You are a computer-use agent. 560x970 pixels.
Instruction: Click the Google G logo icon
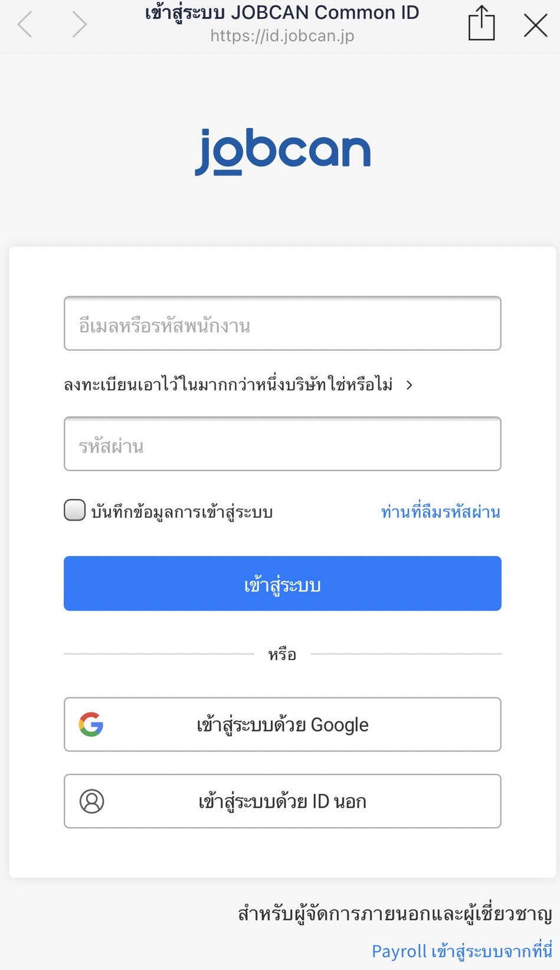click(91, 724)
